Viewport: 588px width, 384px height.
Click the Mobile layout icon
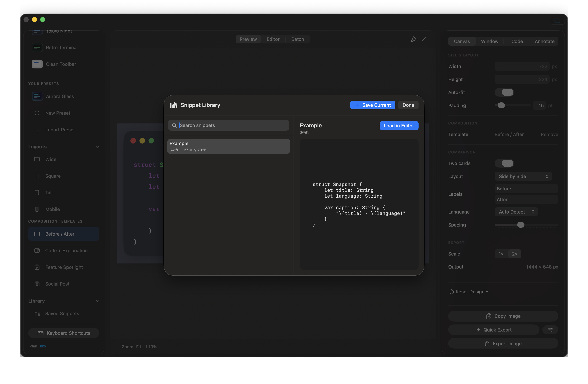click(x=37, y=209)
